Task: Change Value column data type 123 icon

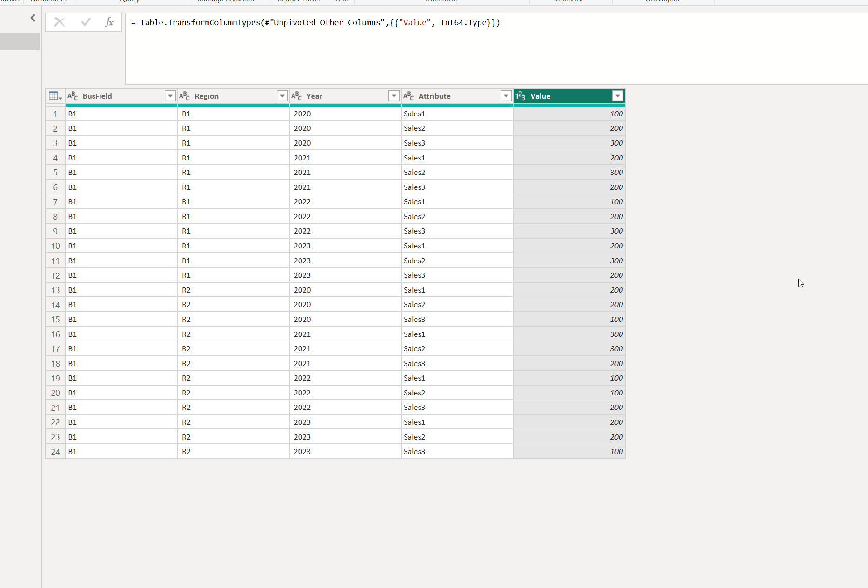Action: click(x=521, y=96)
